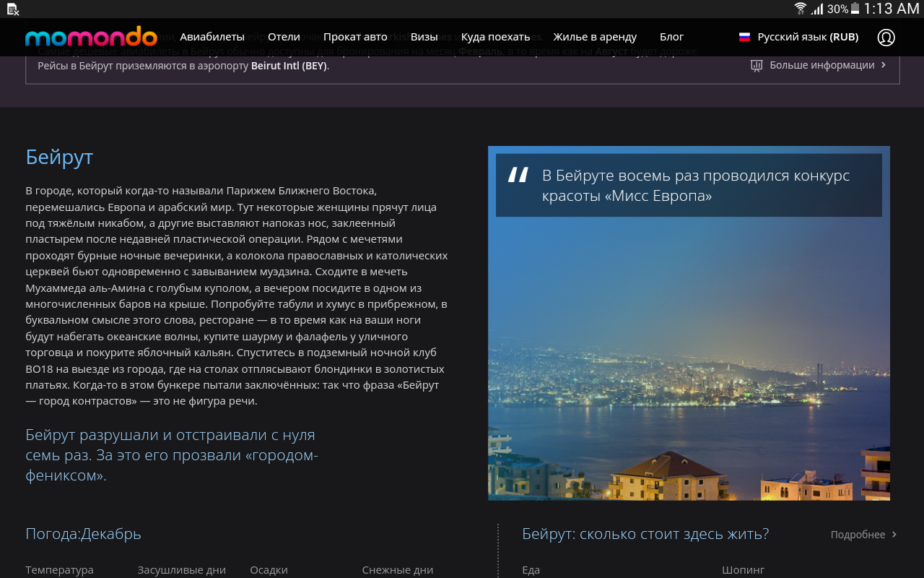Tap the 1:13 AM clock
This screenshot has height=578, width=924.
click(892, 9)
